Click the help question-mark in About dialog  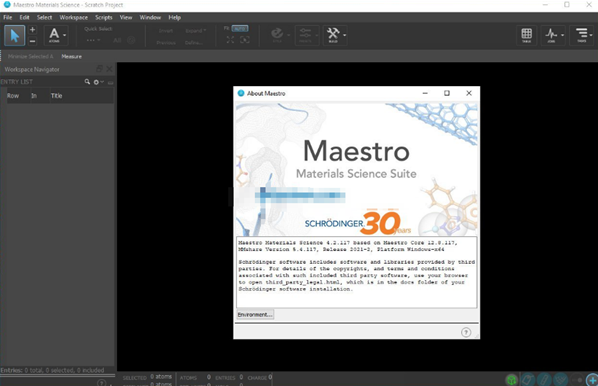click(466, 332)
